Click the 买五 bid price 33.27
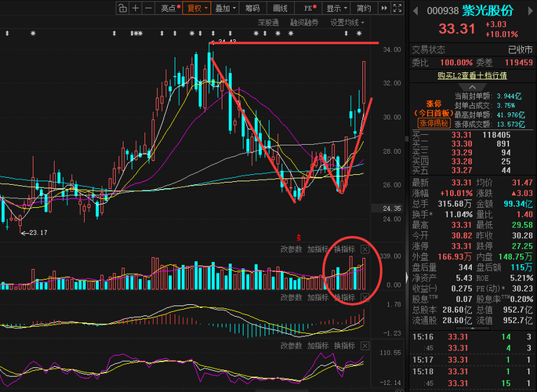Viewport: 537px width, 392px height. pyautogui.click(x=461, y=170)
